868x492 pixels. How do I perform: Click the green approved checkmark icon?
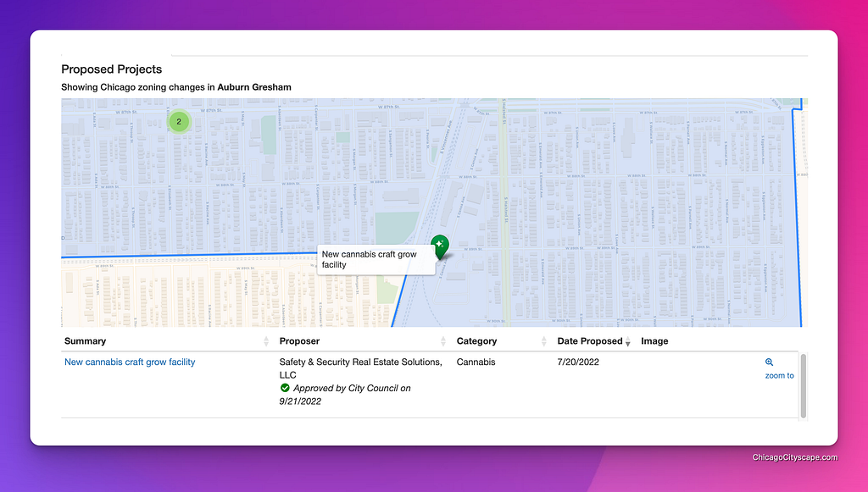(285, 388)
